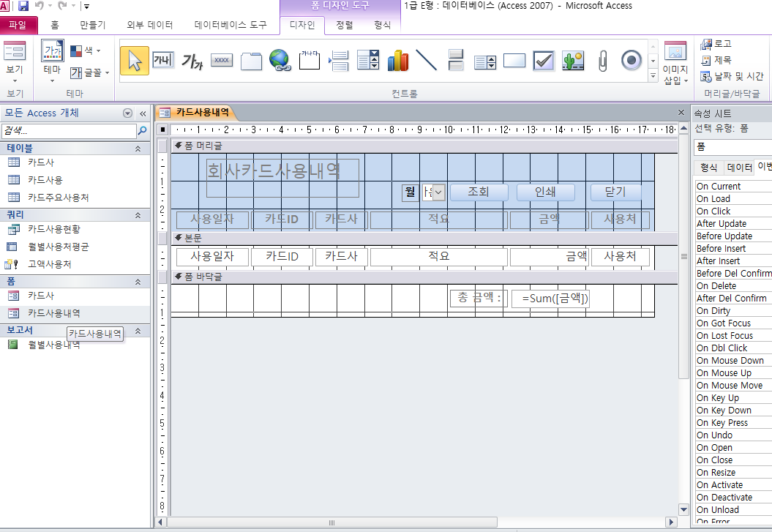Viewport: 772px width, 532px height.
Task: Collapse the 쿼리 group in navigation pane
Action: tap(138, 215)
